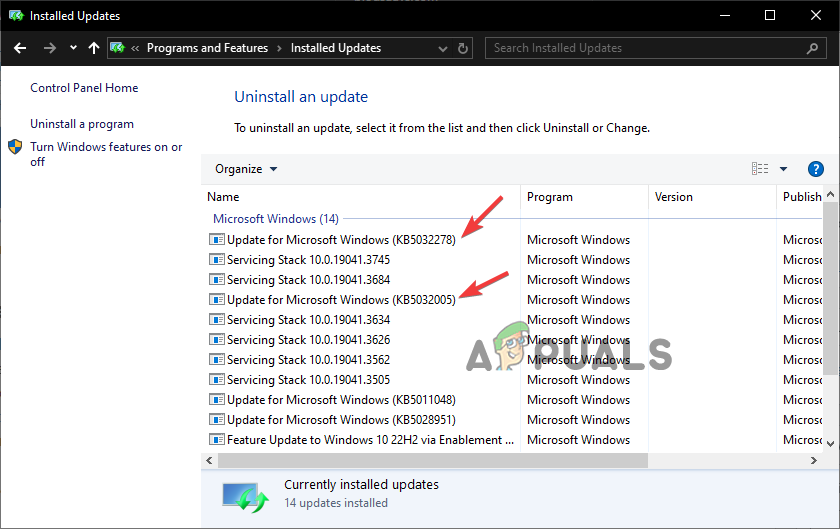
Task: Select Feature Update to Windows 10 22H2
Action: coord(370,440)
